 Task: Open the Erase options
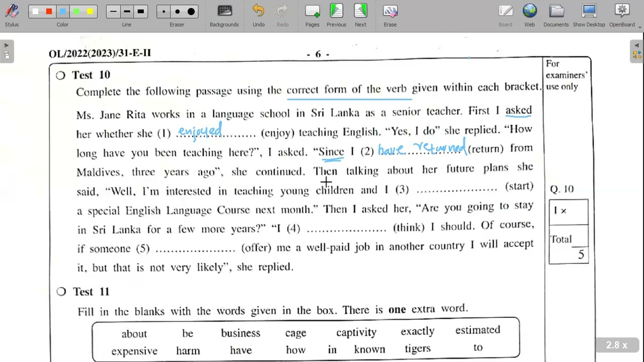coord(390,16)
